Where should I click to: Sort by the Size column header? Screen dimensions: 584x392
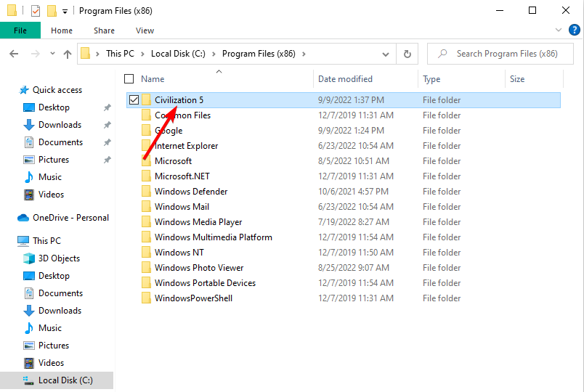click(517, 79)
